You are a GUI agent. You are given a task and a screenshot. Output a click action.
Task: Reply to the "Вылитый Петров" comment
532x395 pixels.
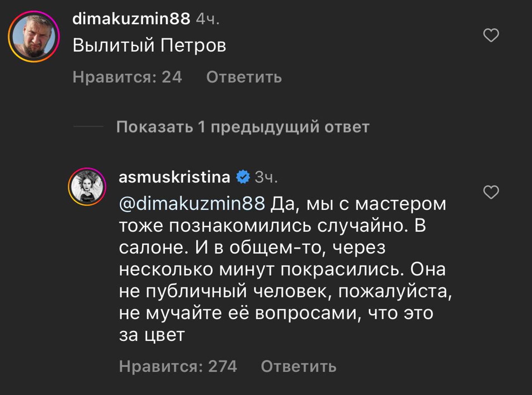point(244,77)
